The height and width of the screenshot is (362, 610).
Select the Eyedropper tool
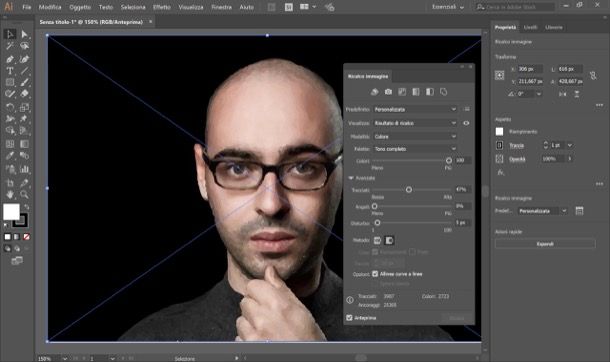pos(10,156)
